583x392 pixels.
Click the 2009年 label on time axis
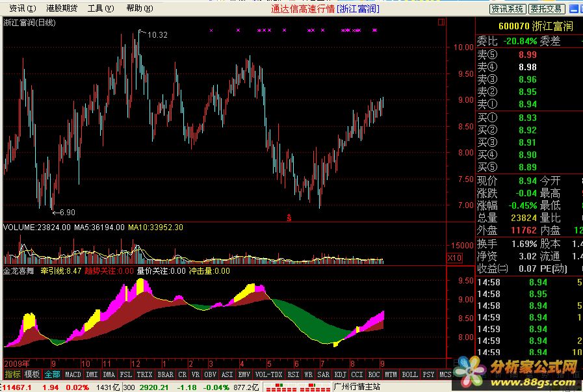(x=17, y=364)
